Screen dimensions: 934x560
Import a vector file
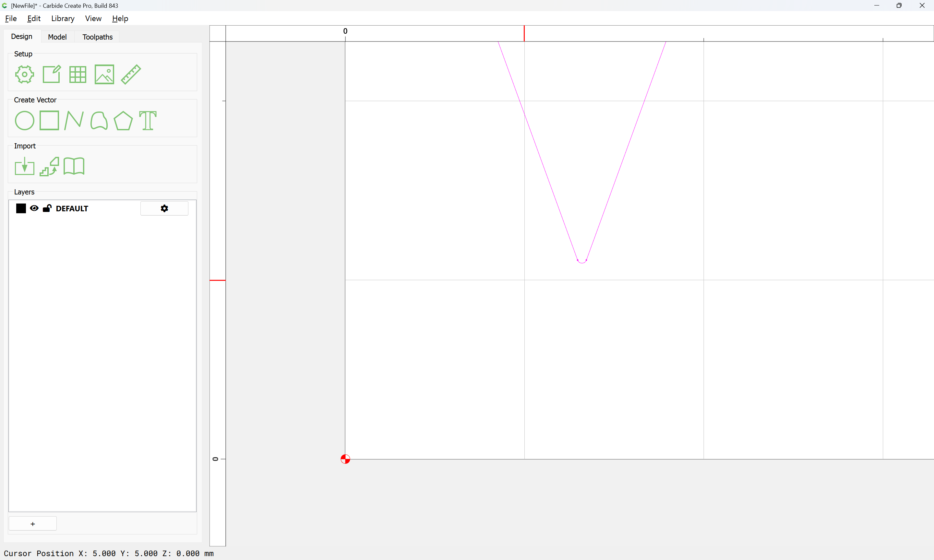pos(25,166)
